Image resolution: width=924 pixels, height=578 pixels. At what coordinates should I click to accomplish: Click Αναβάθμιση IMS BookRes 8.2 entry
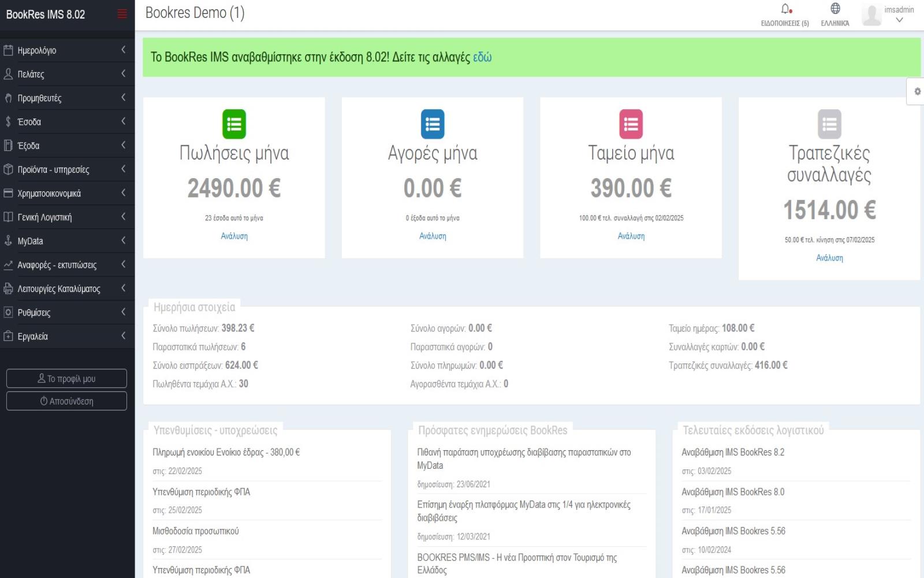tap(733, 452)
